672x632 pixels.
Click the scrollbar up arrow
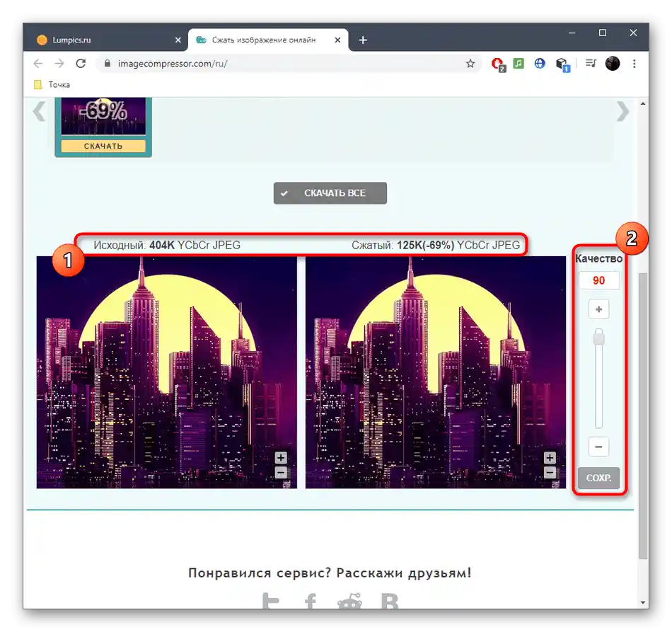tap(643, 104)
